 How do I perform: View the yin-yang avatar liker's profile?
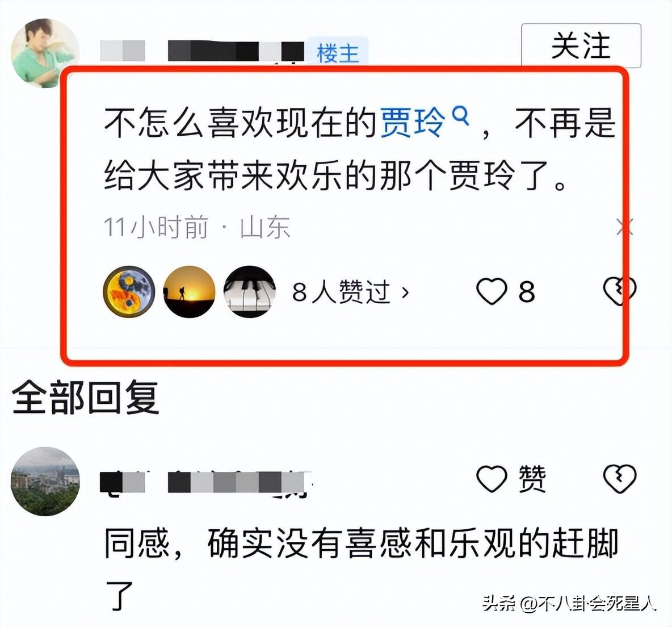tap(129, 291)
